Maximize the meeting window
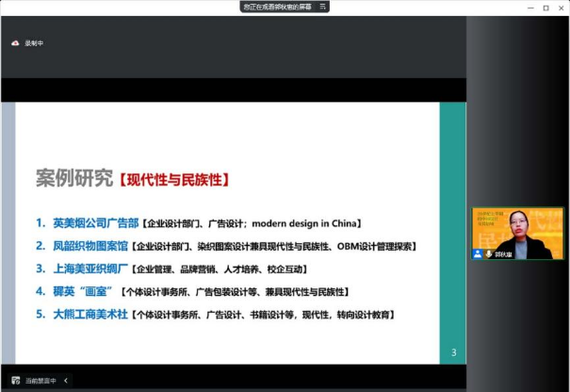Viewport: 570px width, 392px height. tap(546, 8)
